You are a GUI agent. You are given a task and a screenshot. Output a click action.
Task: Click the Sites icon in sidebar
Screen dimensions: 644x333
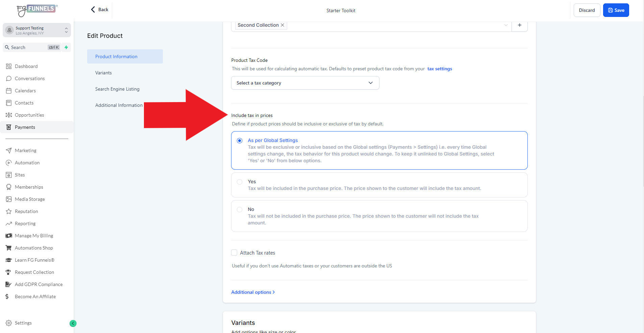click(x=9, y=175)
